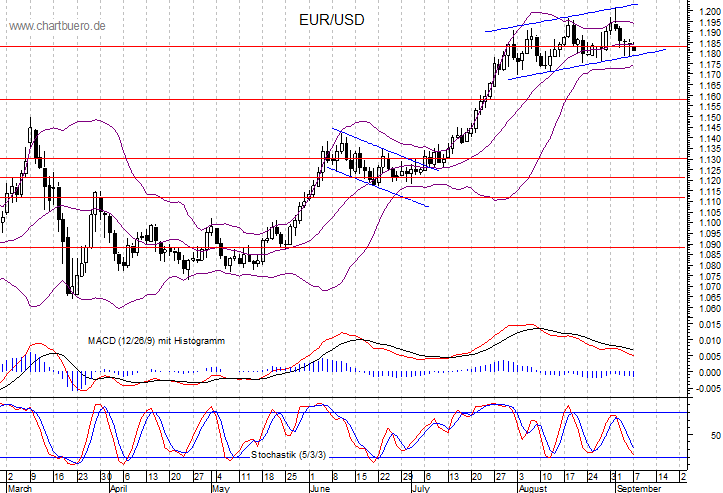Click the 0.015 MACD scale label

coord(710,325)
